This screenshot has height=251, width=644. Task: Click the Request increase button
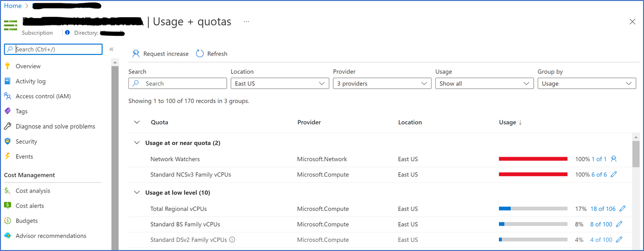coord(160,53)
